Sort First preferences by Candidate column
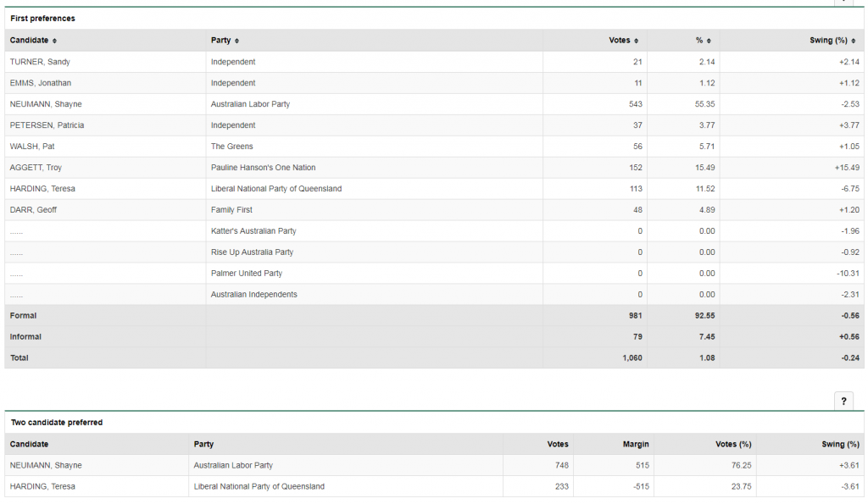The height and width of the screenshot is (504, 868). click(x=34, y=41)
